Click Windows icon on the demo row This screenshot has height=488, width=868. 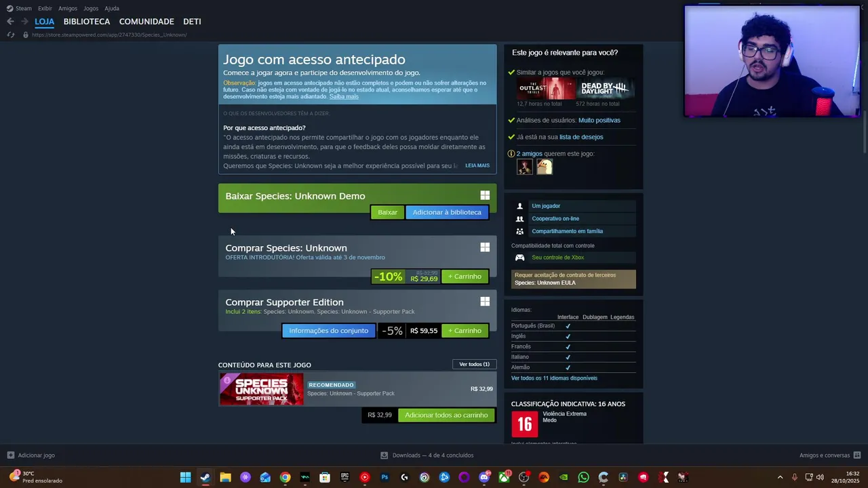pos(485,195)
